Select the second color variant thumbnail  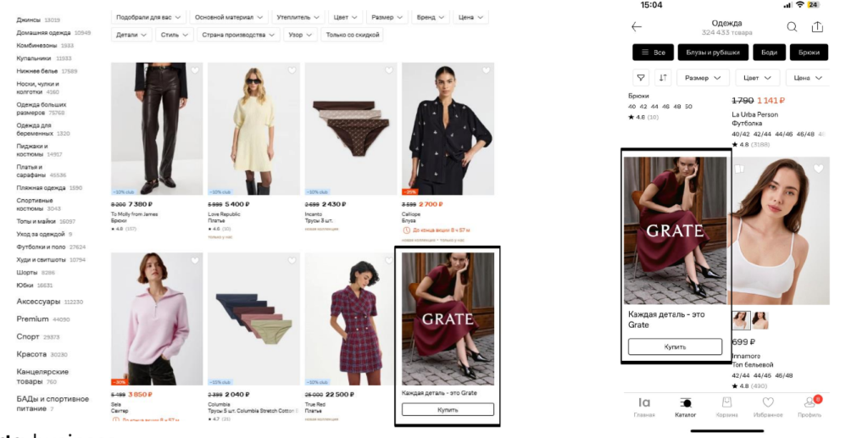[x=759, y=320]
